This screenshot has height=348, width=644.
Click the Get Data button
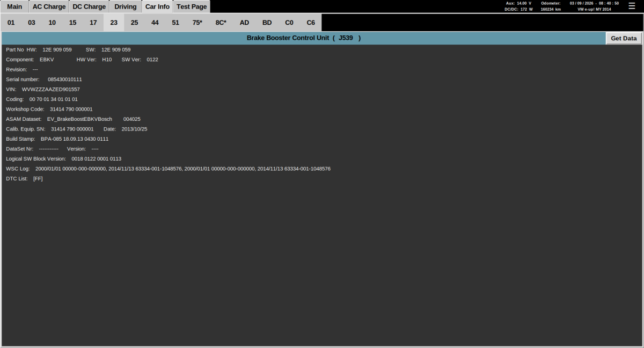(624, 38)
